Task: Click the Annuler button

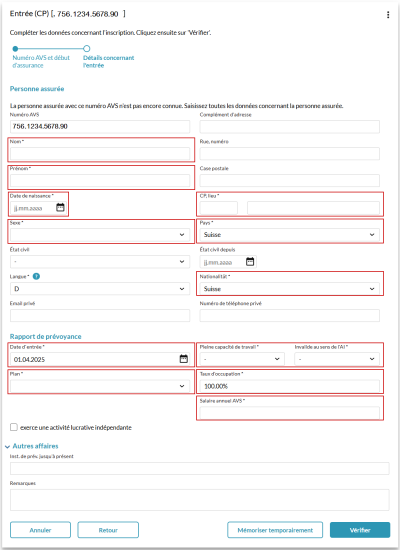Action: tap(40, 530)
